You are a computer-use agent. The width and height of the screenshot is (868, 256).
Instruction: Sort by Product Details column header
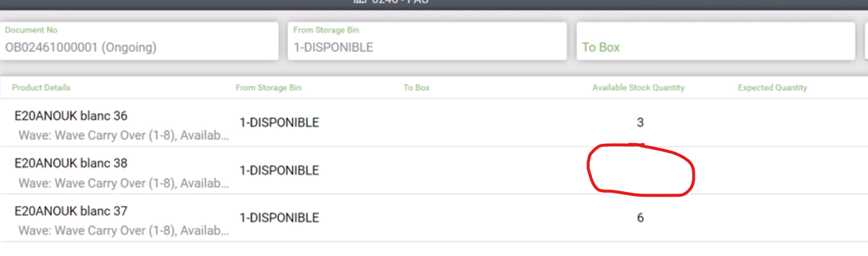41,87
